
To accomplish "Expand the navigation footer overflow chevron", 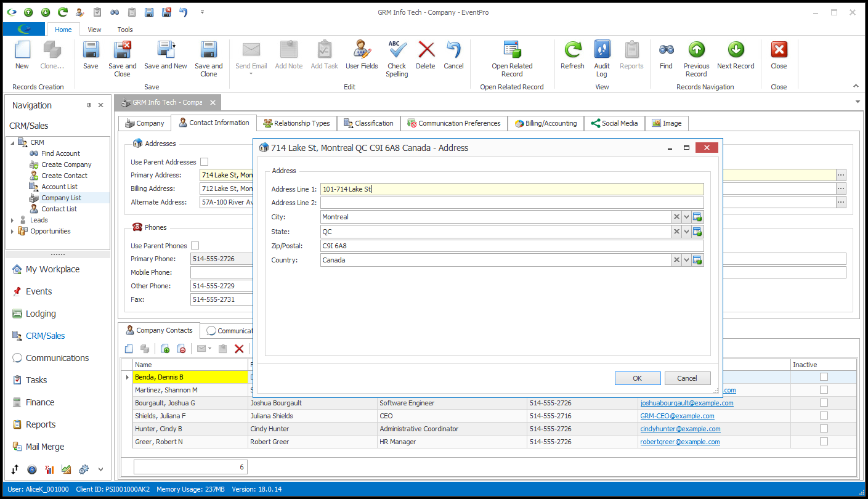I will click(100, 469).
